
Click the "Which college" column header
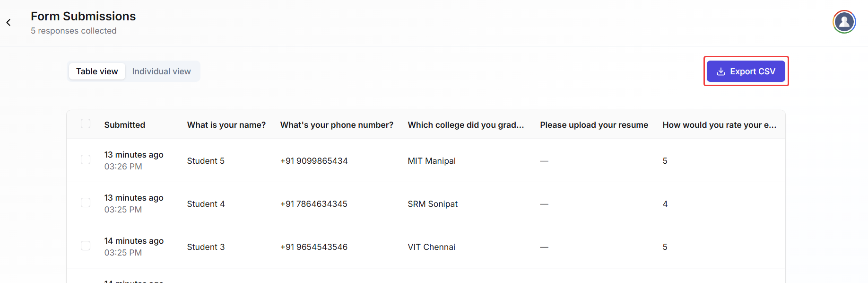[x=466, y=125]
